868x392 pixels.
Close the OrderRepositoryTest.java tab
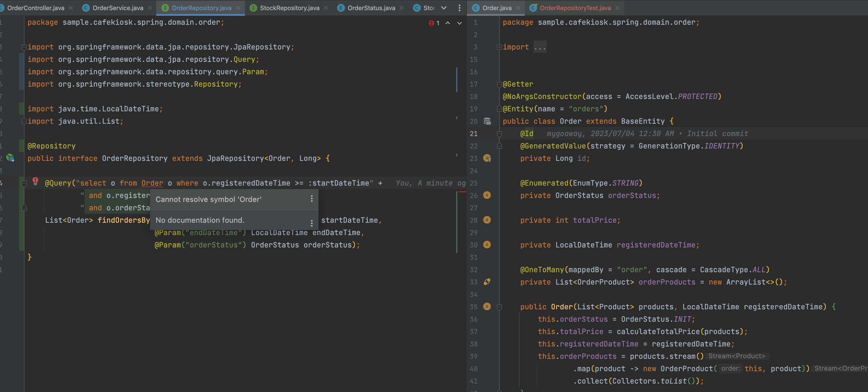[x=617, y=8]
